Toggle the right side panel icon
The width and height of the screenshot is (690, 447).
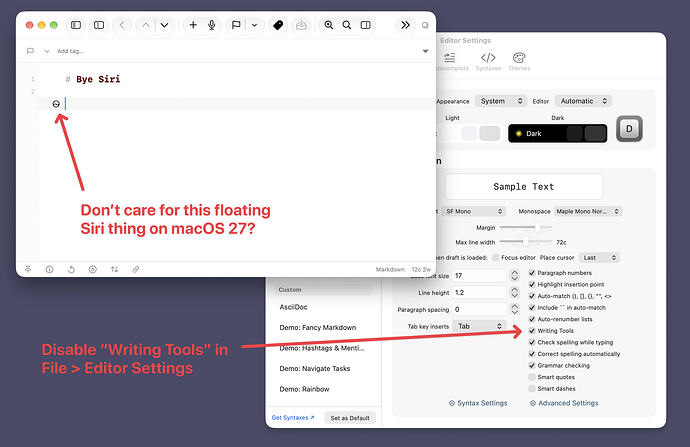(x=366, y=25)
